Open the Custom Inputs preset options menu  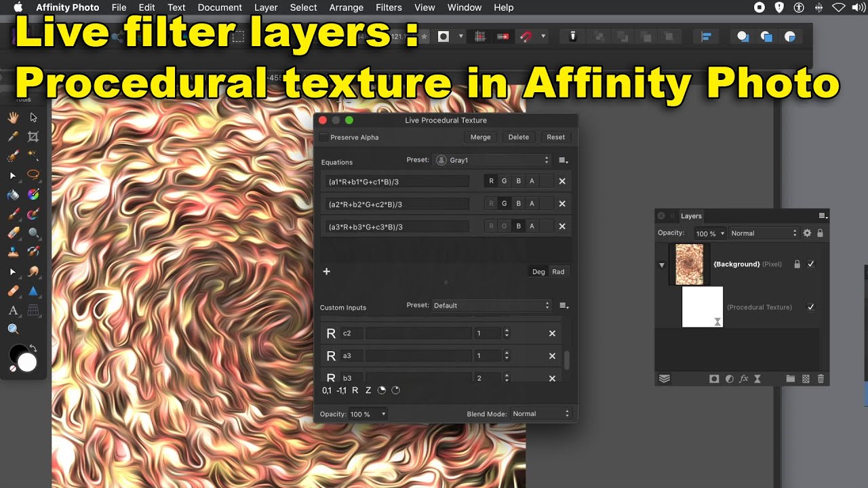coord(563,306)
